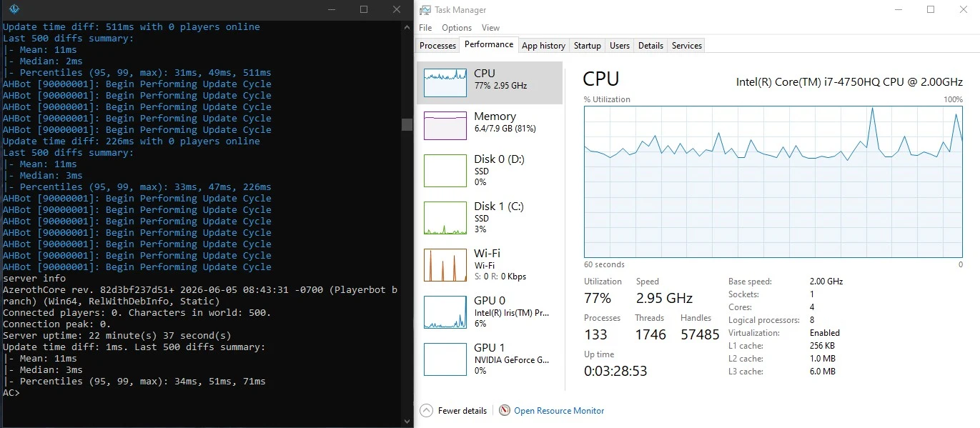Click the Virtualization Enabled value
This screenshot has height=428, width=980.
(x=825, y=333)
